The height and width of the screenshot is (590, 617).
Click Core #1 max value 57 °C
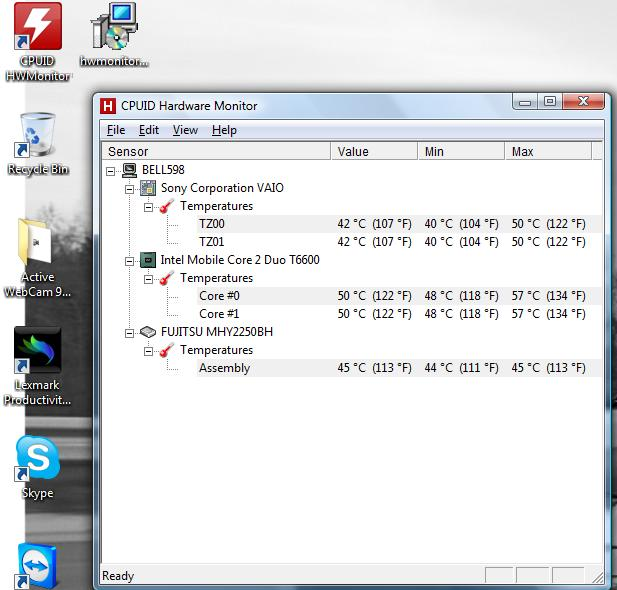[549, 314]
